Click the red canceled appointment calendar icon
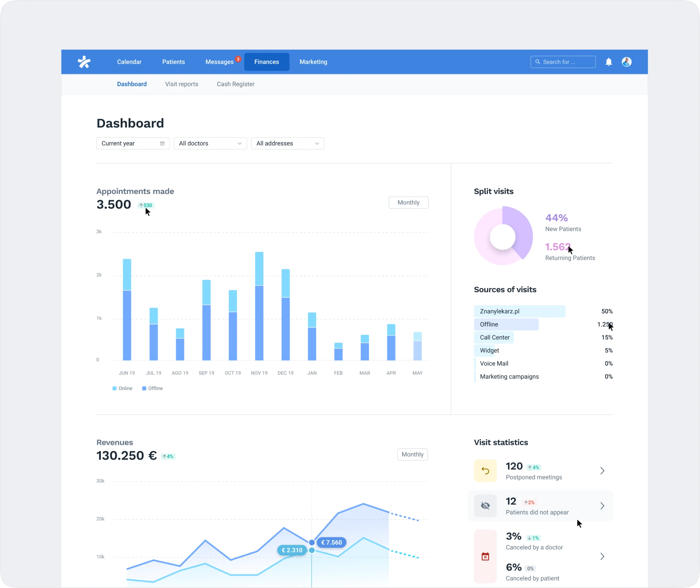 click(485, 556)
